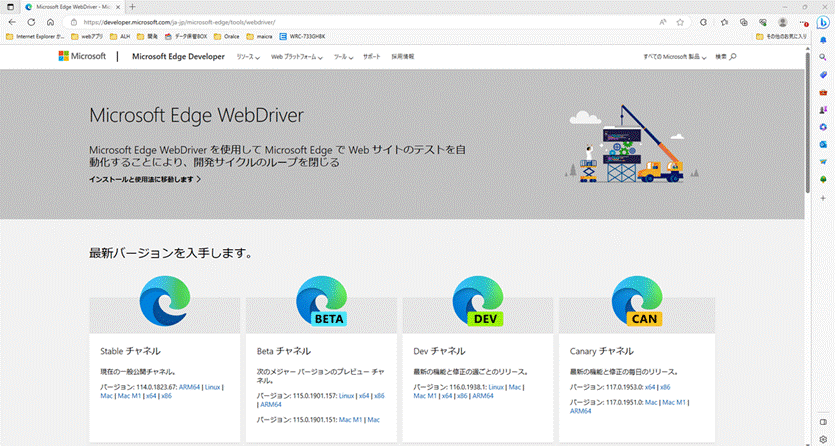Expand the Web プラットフォーム menu

pos(297,57)
